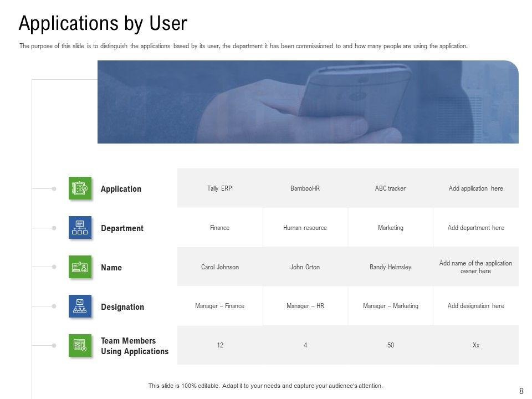
Task: Select the "Human resource" department cell
Action: pyautogui.click(x=305, y=228)
